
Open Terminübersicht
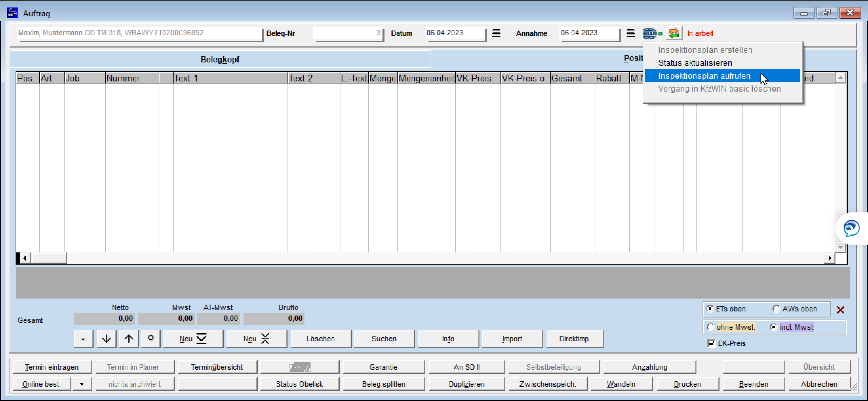[217, 367]
